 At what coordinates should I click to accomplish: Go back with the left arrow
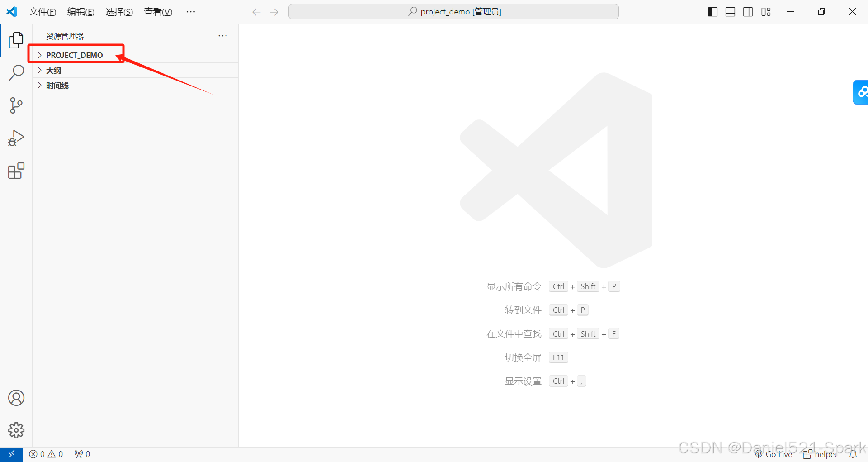coord(256,12)
